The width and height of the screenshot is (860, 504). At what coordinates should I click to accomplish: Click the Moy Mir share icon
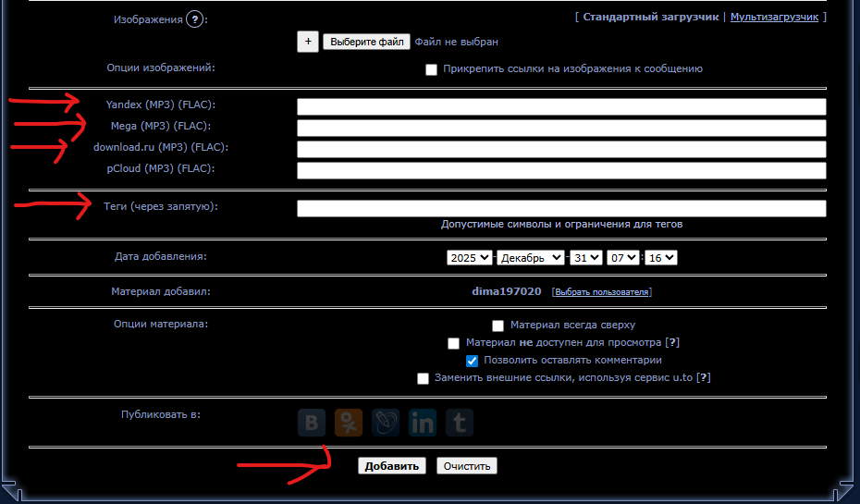pyautogui.click(x=386, y=423)
